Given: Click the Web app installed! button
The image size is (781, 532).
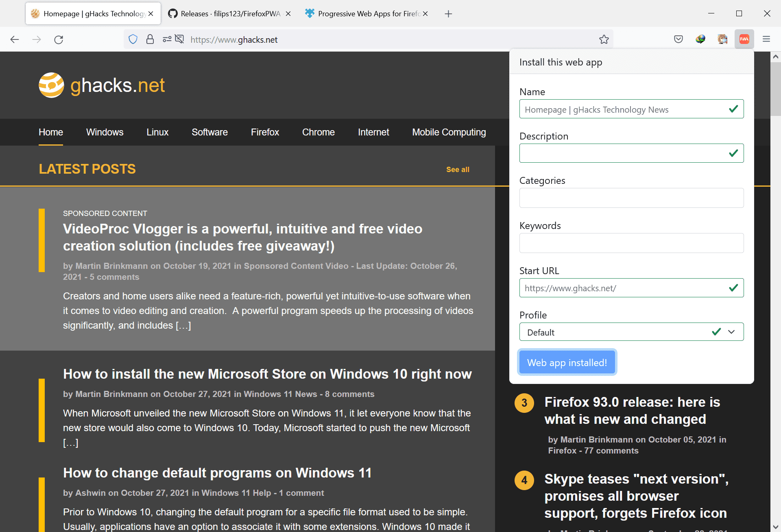Looking at the screenshot, I should click(x=567, y=362).
